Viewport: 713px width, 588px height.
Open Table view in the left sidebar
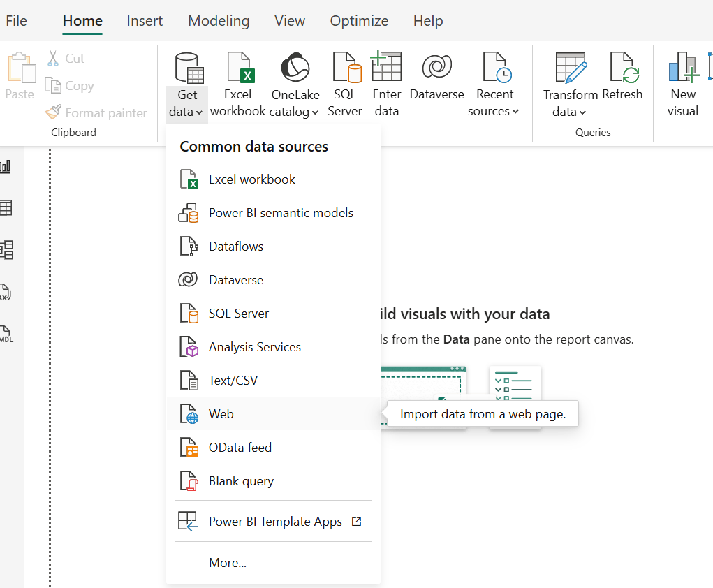[6, 208]
